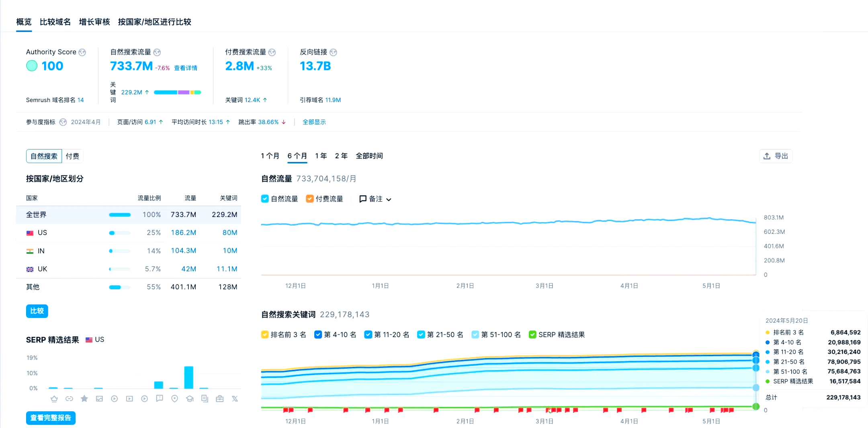The image size is (868, 428).
Task: Click the blue 比较 button
Action: click(x=37, y=311)
